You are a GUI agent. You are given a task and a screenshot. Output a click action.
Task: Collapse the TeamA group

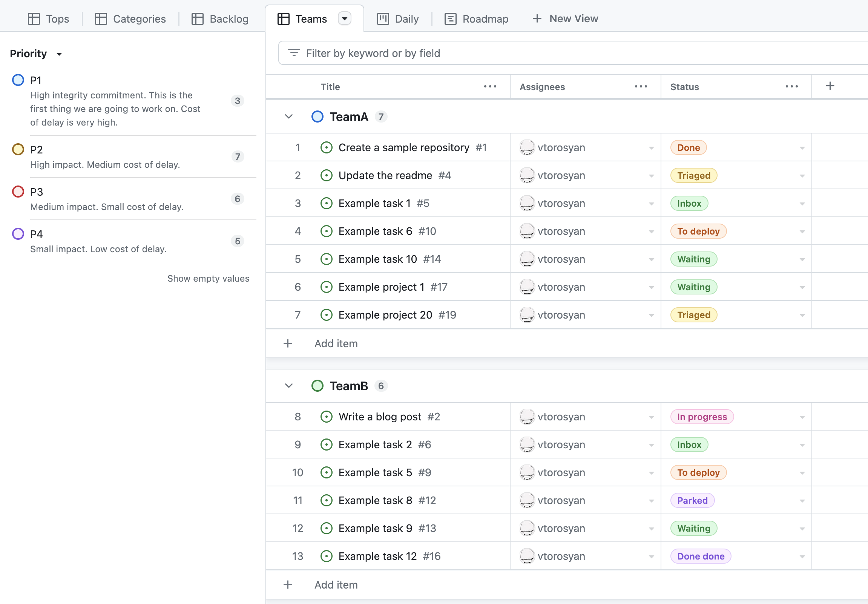click(289, 117)
